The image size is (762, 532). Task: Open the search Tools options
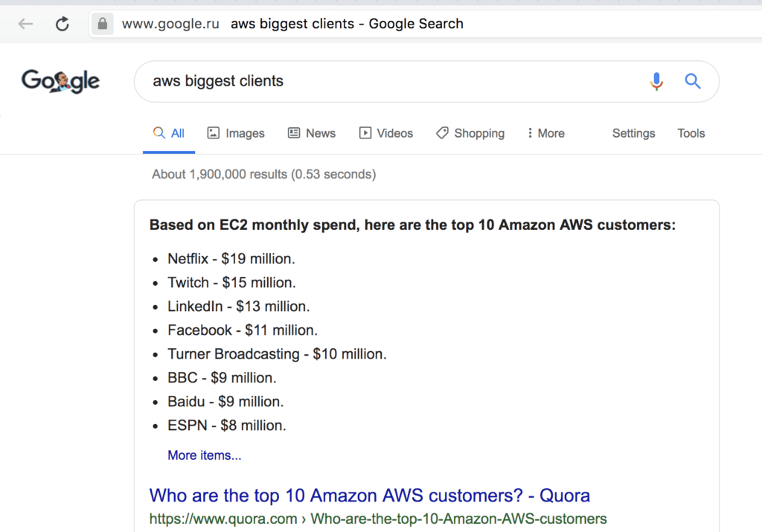click(x=691, y=133)
